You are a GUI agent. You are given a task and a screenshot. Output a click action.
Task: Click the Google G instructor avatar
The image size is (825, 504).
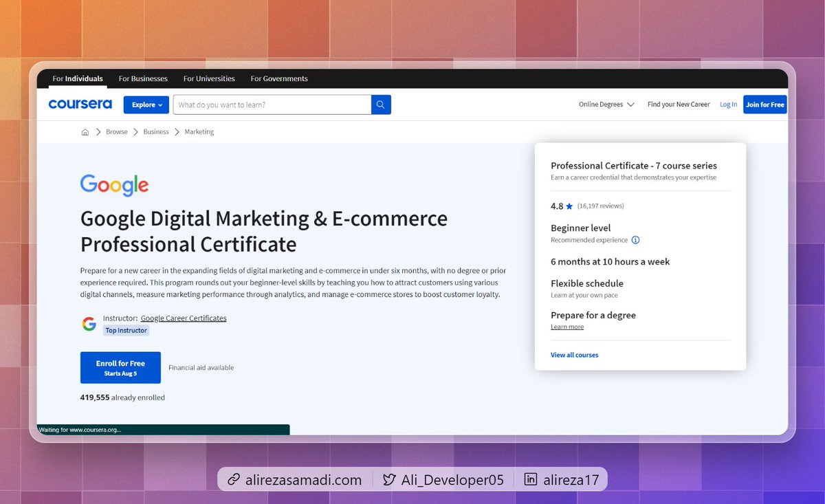point(89,324)
